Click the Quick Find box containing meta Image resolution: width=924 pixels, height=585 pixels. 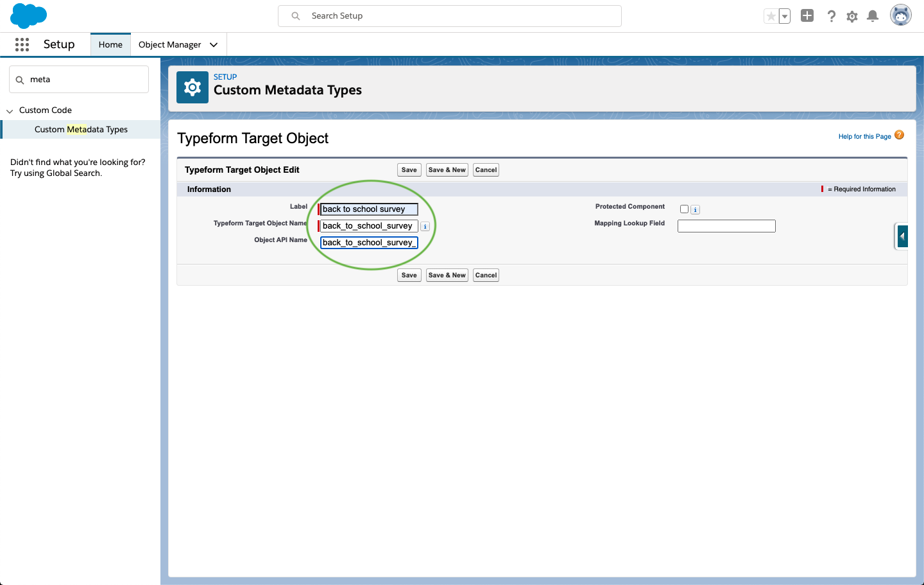point(79,80)
